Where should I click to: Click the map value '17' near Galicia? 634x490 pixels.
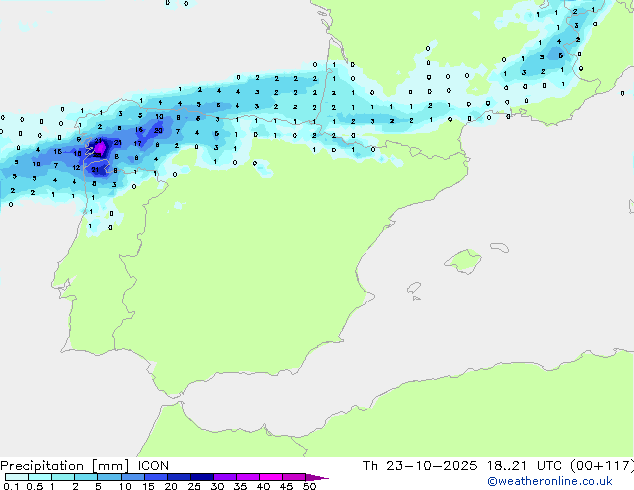tap(137, 144)
